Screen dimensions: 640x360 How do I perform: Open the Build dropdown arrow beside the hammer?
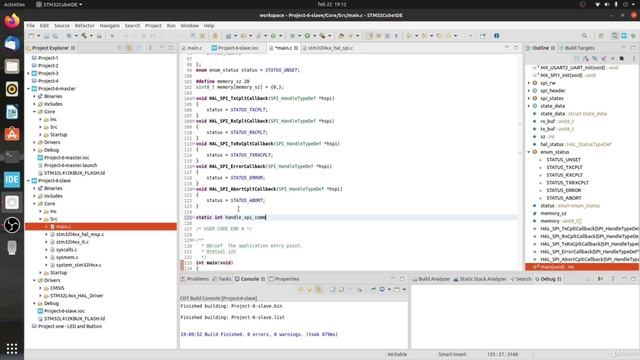pos(91,36)
